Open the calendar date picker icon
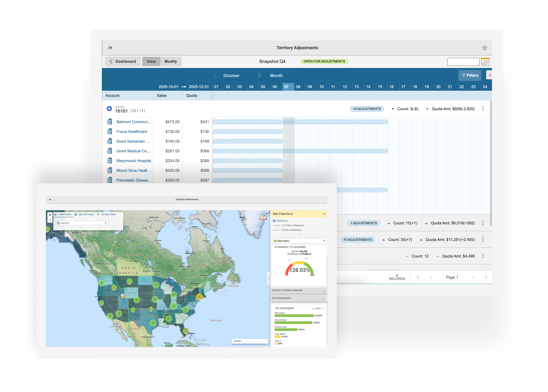This screenshot has height=392, width=548. click(x=485, y=62)
